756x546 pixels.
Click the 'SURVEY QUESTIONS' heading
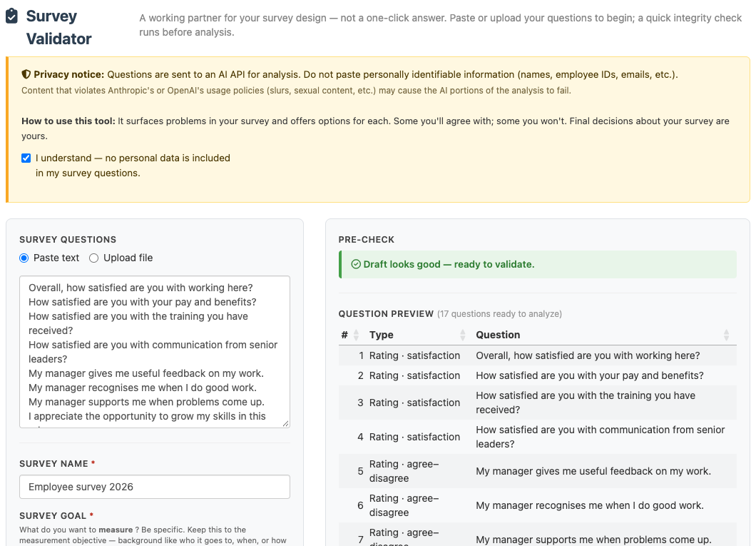pyautogui.click(x=68, y=240)
